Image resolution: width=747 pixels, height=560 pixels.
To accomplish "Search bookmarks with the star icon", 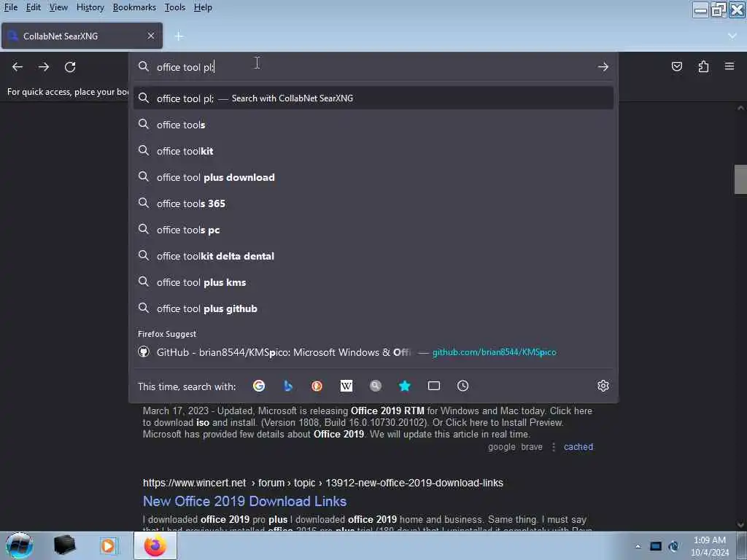I will pos(404,386).
